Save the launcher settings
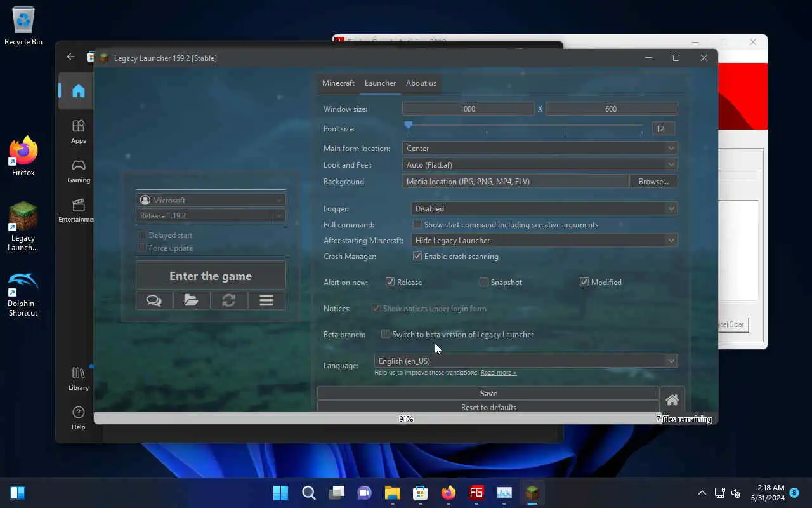This screenshot has height=508, width=812. tap(488, 393)
